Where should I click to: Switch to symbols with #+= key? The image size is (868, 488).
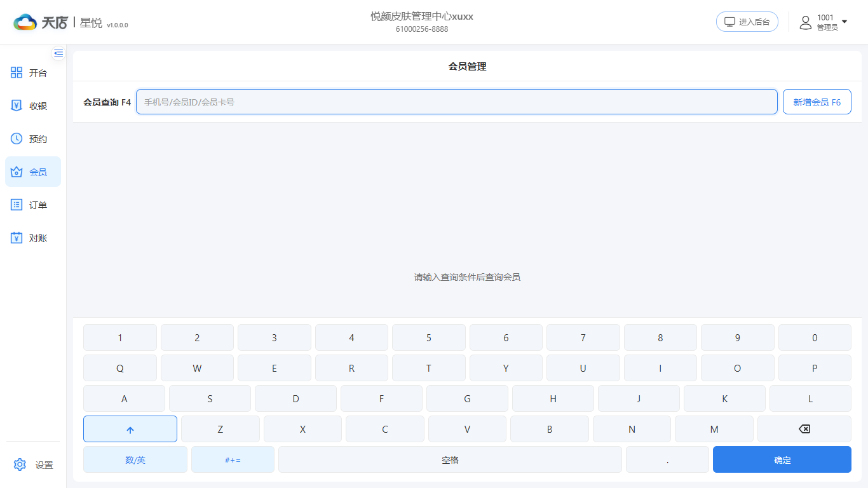(x=233, y=459)
